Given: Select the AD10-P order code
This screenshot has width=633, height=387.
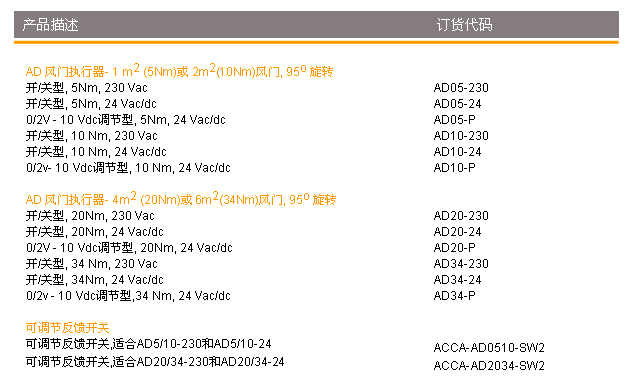Looking at the screenshot, I should pyautogui.click(x=455, y=167).
